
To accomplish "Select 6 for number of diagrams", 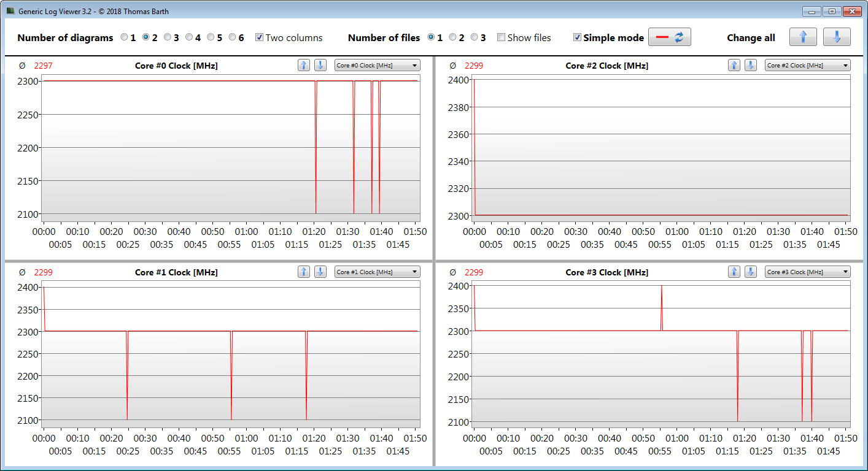I will point(233,37).
